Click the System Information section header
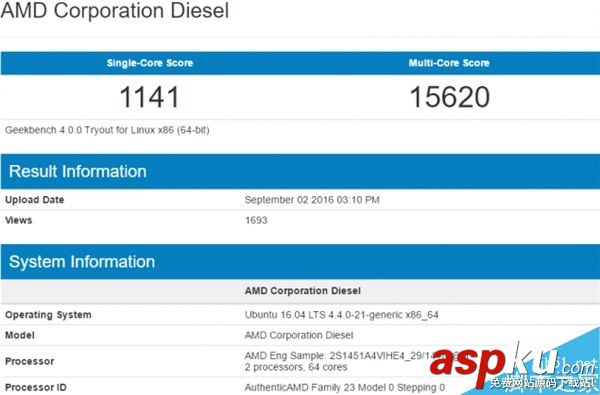The image size is (600, 395). tap(82, 262)
